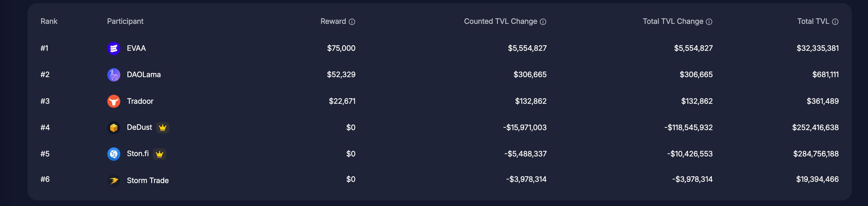The width and height of the screenshot is (868, 206).
Task: Click the DeDust gold cube logo
Action: coord(113,128)
